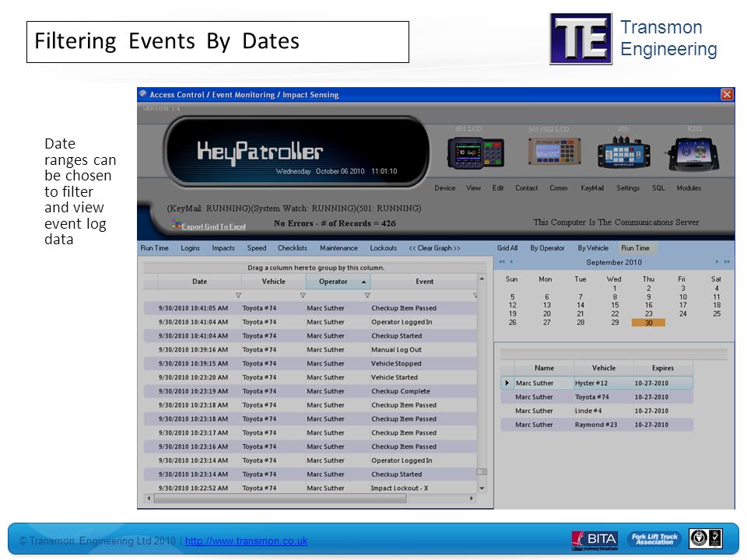Select the 105 keypad device image
The image size is (747, 560).
(x=623, y=152)
